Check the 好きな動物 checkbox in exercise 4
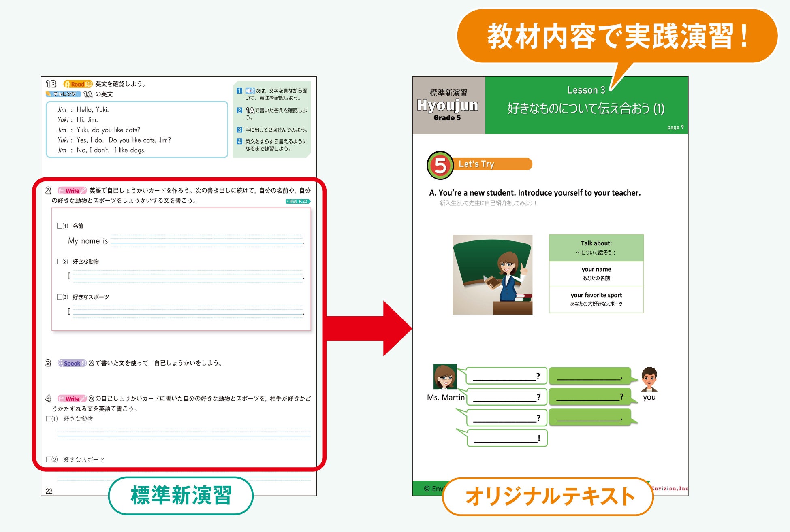This screenshot has width=790, height=532. click(x=49, y=419)
